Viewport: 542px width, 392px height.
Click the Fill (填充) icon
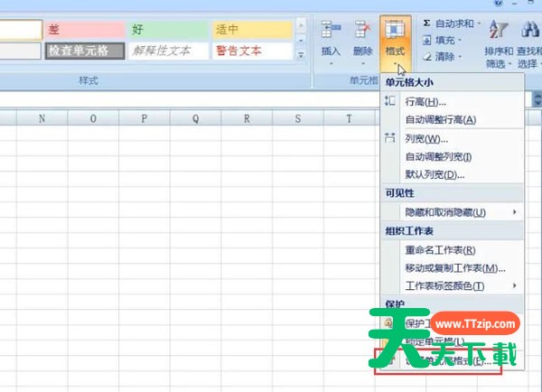427,40
